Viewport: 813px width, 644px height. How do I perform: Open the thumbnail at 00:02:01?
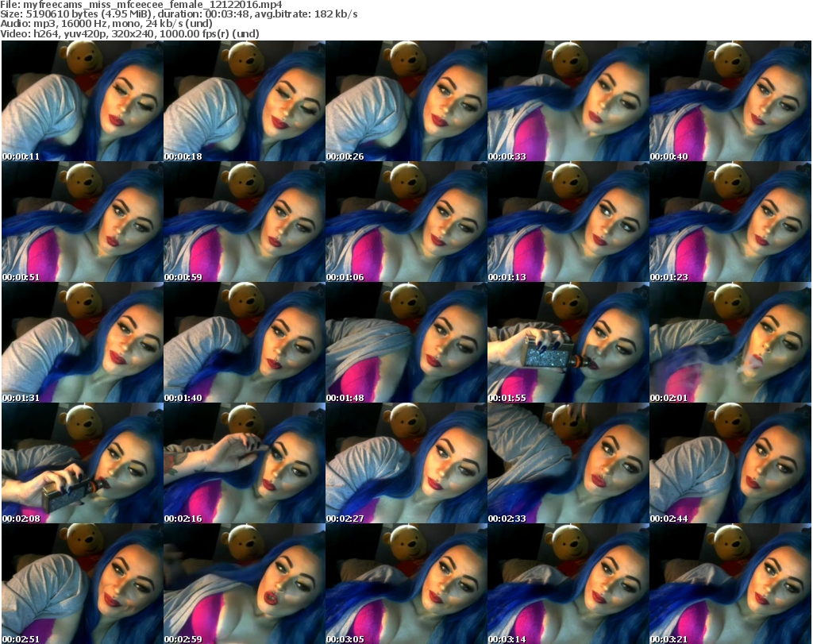click(730, 343)
